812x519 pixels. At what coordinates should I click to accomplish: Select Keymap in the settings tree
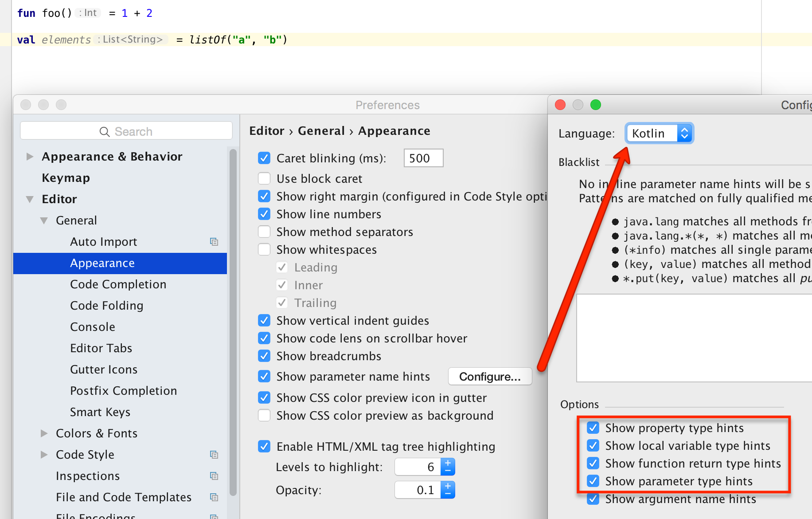coord(66,178)
